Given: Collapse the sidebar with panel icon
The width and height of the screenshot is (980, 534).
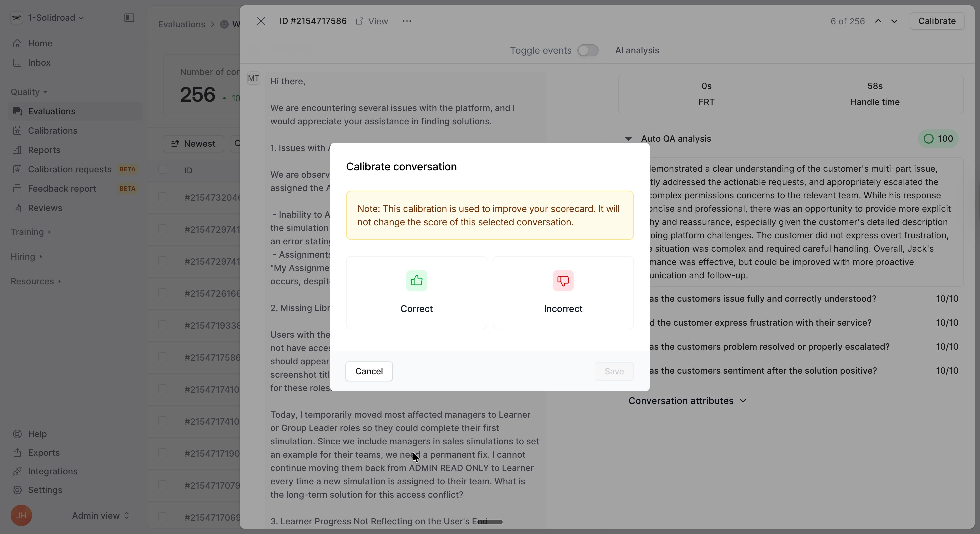Looking at the screenshot, I should tap(129, 17).
